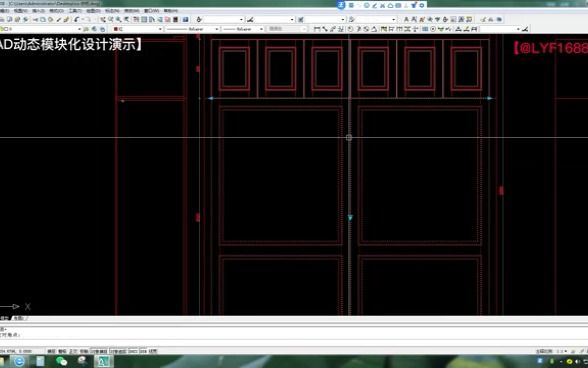Toggle the snap button in status bar
This screenshot has width=588, height=368.
(51, 351)
